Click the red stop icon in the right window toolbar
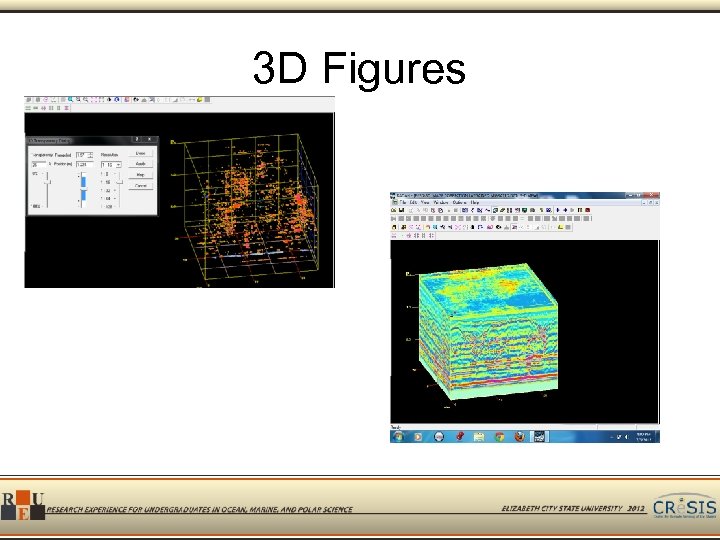 (x=587, y=210)
